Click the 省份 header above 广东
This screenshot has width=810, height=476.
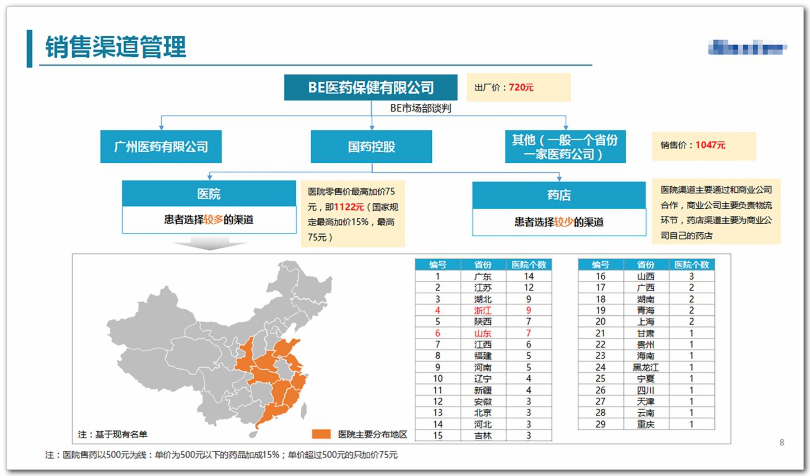click(483, 265)
